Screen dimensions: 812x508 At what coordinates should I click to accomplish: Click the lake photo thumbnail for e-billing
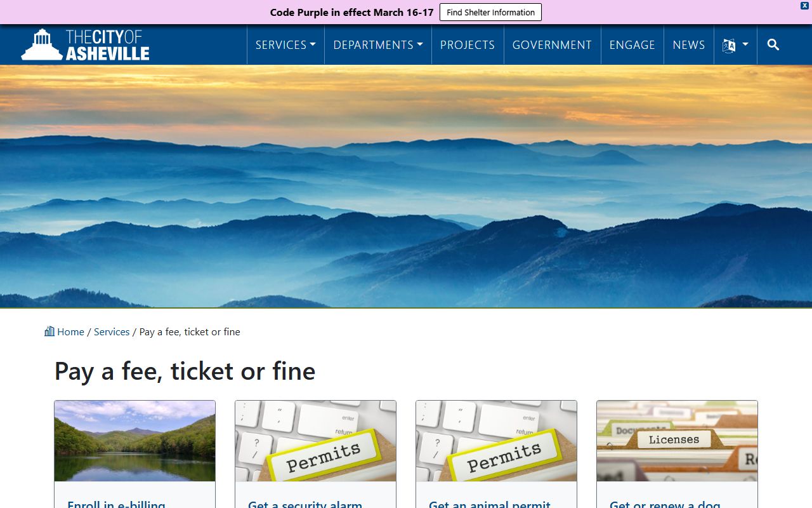[134, 441]
